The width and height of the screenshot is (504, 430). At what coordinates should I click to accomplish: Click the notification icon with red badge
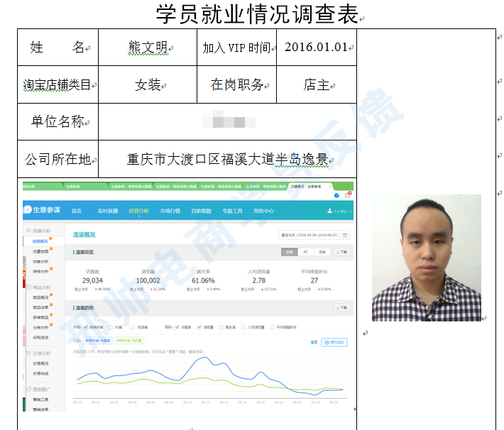[x=346, y=195]
